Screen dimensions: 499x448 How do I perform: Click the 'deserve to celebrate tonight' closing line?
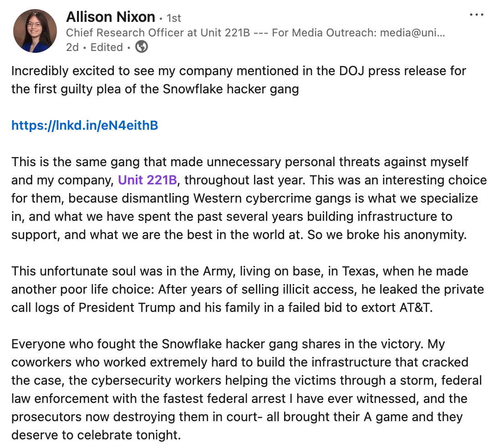96,435
